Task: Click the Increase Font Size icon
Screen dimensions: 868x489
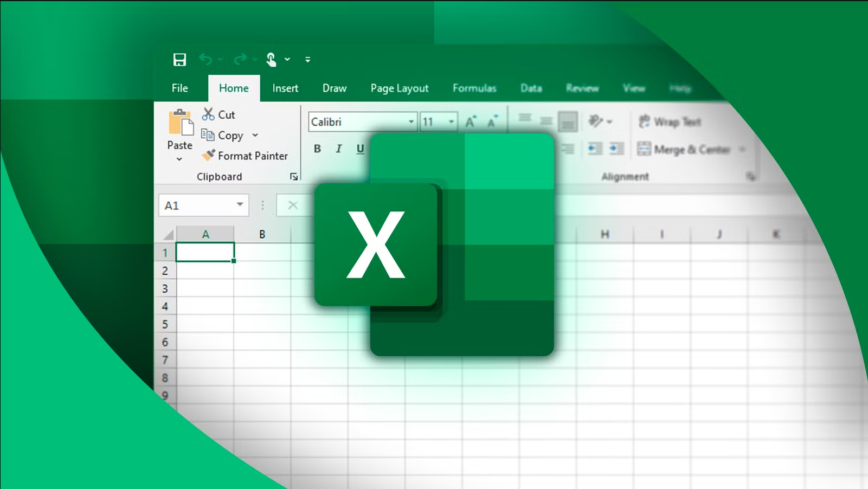Action: (469, 121)
